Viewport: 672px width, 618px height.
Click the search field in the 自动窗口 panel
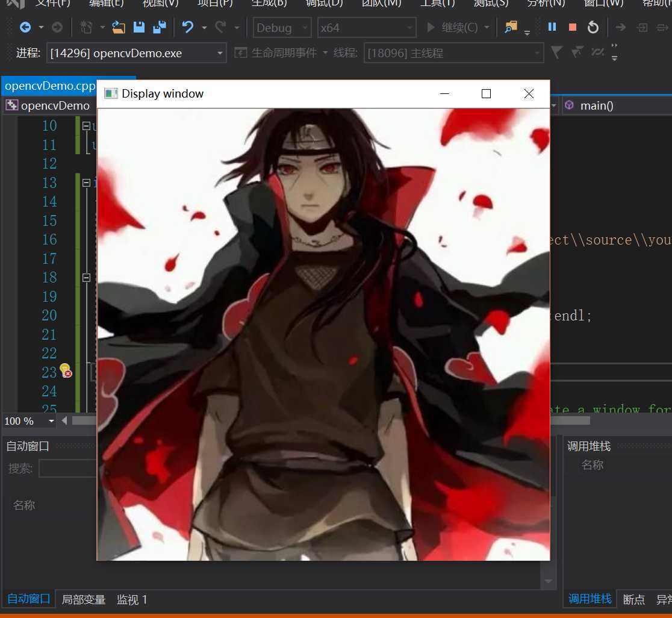coord(67,468)
